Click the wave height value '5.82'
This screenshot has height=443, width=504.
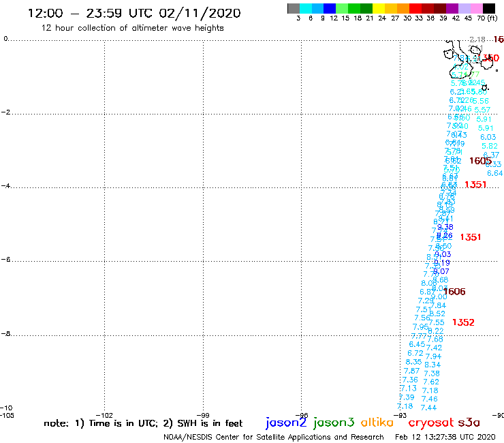tap(490, 146)
